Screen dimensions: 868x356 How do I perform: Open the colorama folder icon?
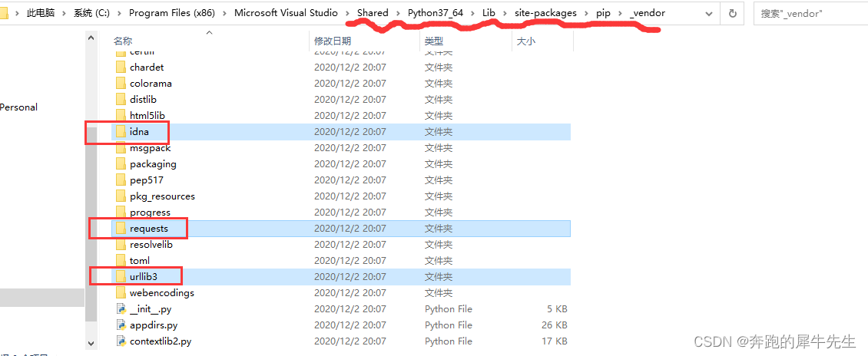[x=121, y=84]
